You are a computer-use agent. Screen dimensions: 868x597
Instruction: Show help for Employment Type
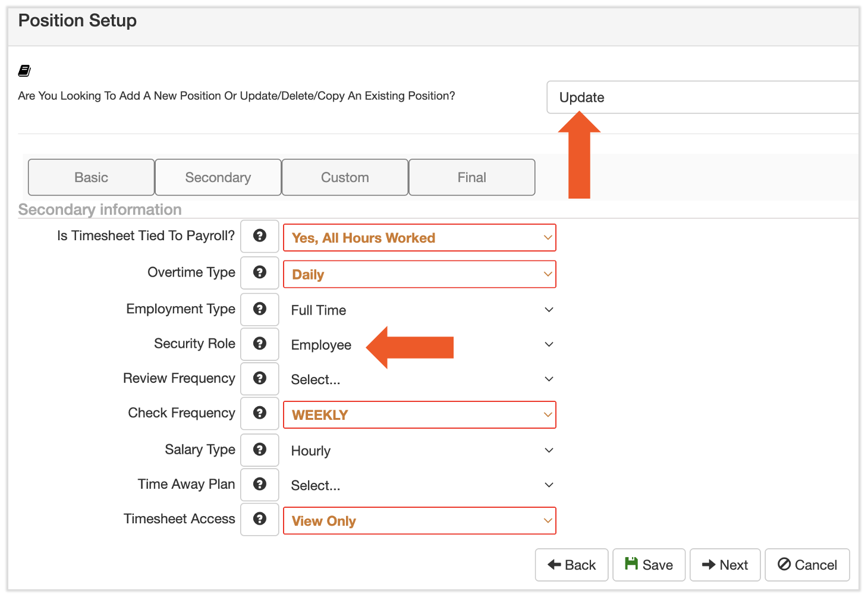pos(260,309)
